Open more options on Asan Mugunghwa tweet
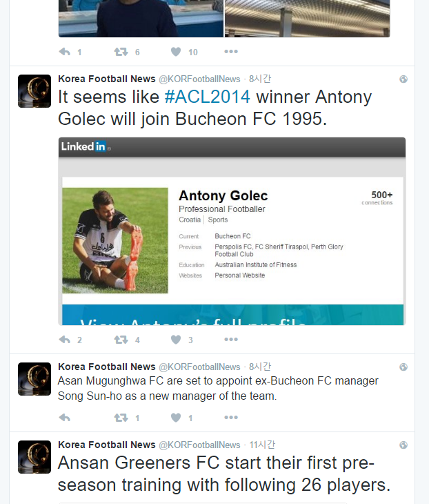This screenshot has height=504, width=429. pos(231,418)
